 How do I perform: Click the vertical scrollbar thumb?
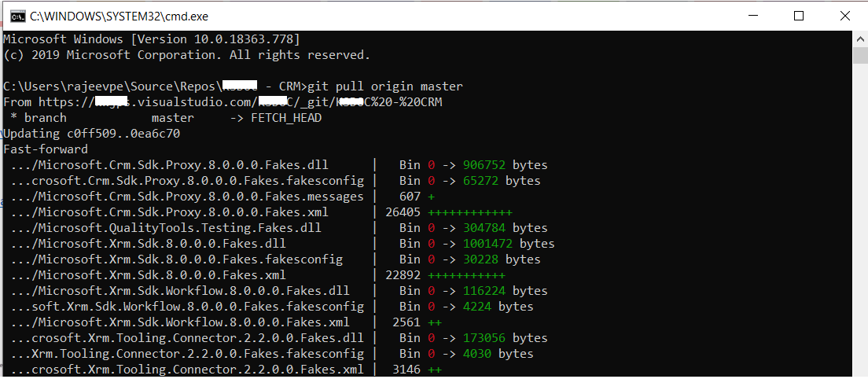860,56
